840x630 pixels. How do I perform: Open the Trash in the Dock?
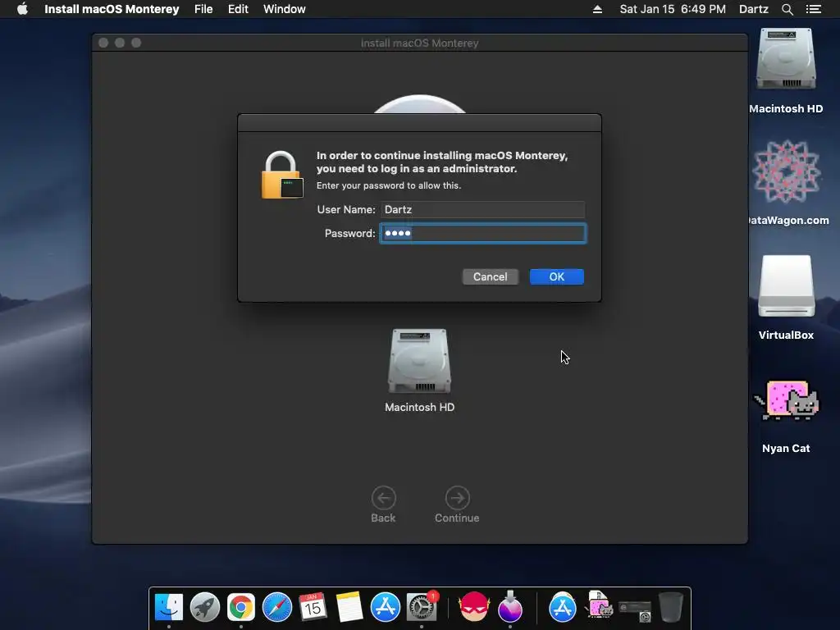point(670,608)
